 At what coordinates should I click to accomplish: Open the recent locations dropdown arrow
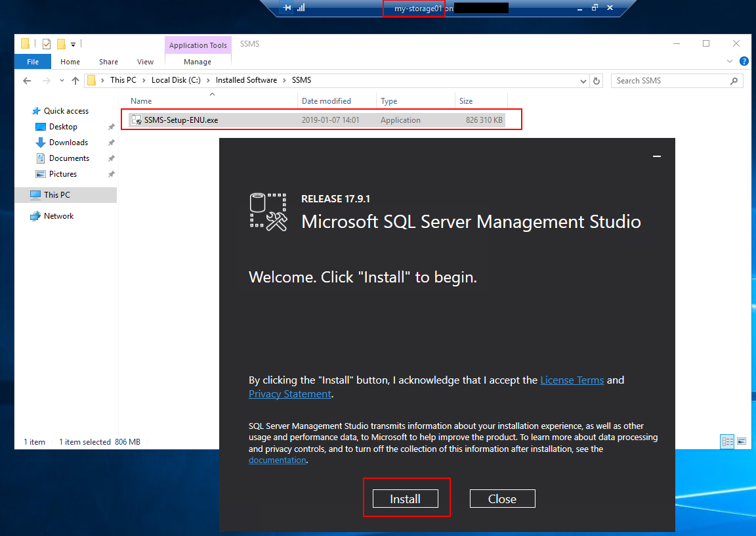click(62, 81)
